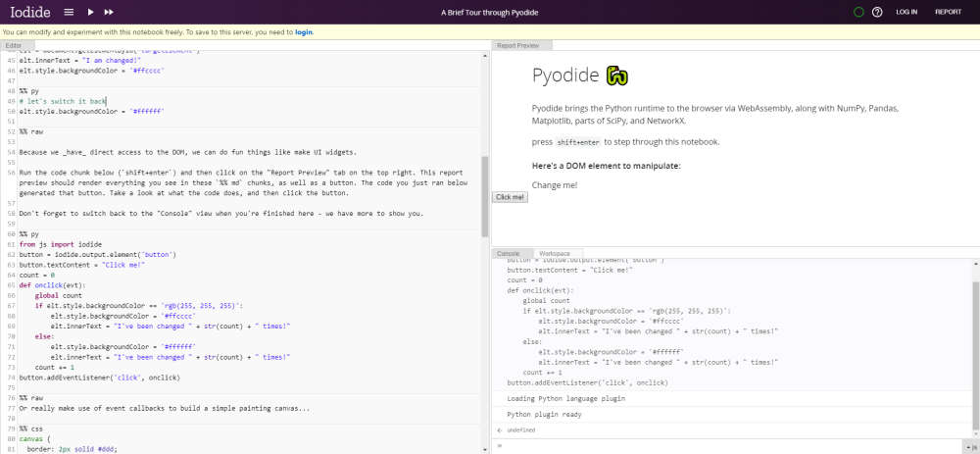Click line 'Don't forget to switch back to the Console'
980x454 pixels.
pyautogui.click(x=221, y=213)
